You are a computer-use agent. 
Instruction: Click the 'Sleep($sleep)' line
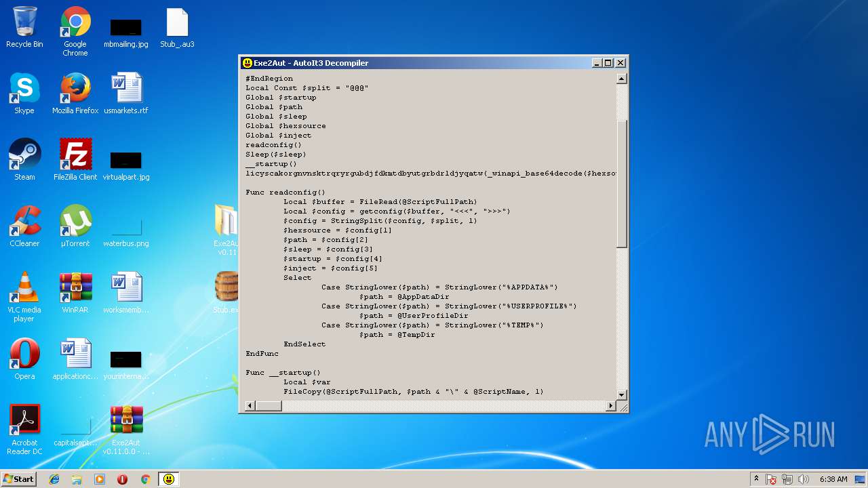point(276,155)
